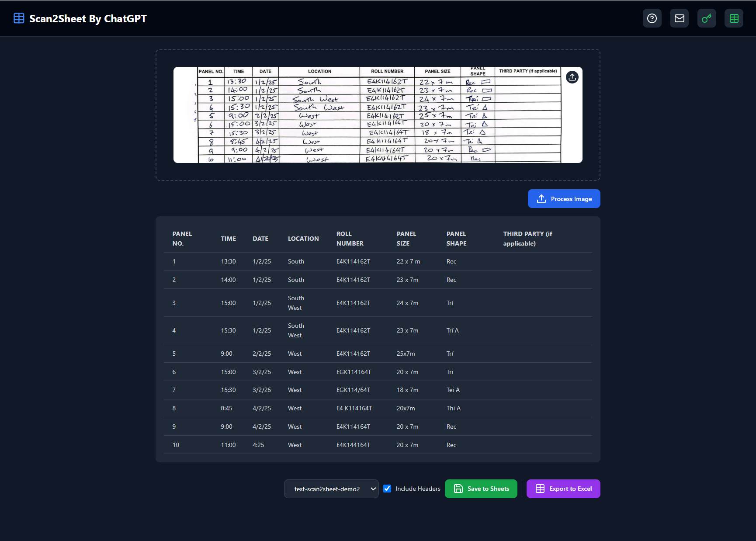The image size is (756, 541).
Task: Click the table icon on Export to Excel
Action: tap(540, 489)
